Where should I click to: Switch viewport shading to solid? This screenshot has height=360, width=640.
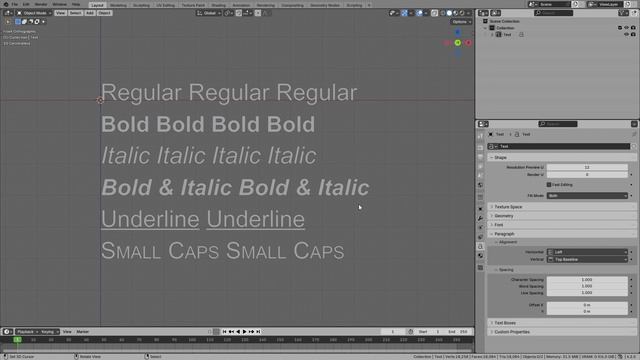pyautogui.click(x=449, y=13)
